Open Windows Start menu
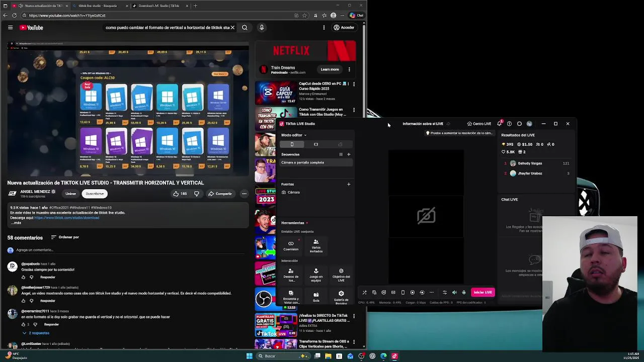The width and height of the screenshot is (644, 362). [x=249, y=356]
